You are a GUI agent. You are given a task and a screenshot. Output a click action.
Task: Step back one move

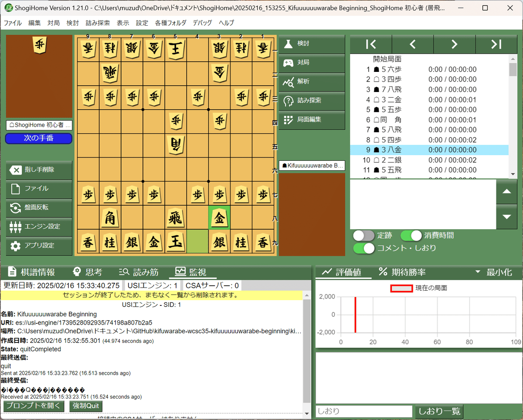coord(413,44)
